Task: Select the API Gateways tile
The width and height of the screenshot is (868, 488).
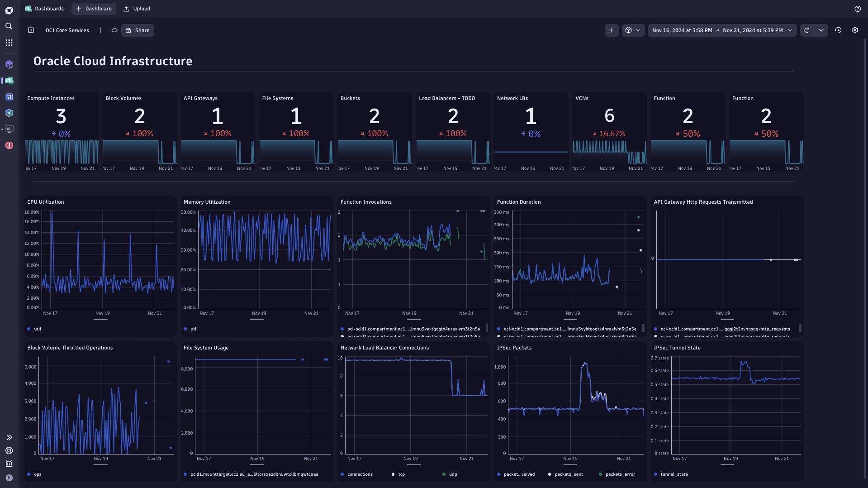Action: coord(218,132)
